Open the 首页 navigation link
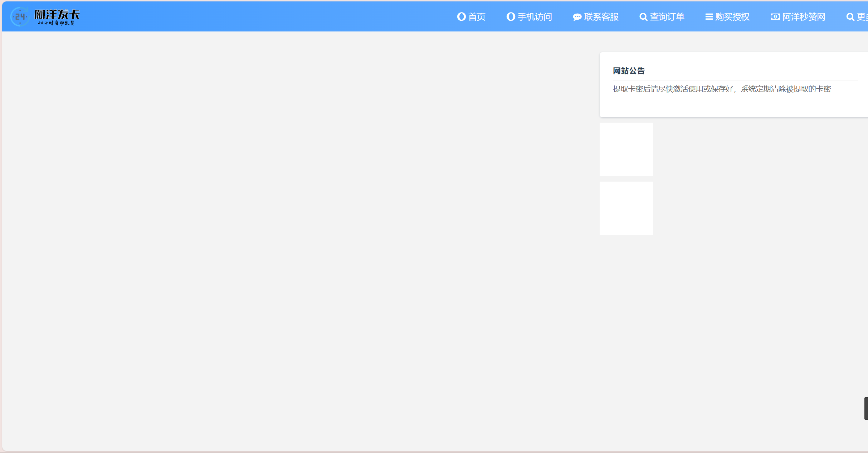The height and width of the screenshot is (453, 868). click(477, 16)
